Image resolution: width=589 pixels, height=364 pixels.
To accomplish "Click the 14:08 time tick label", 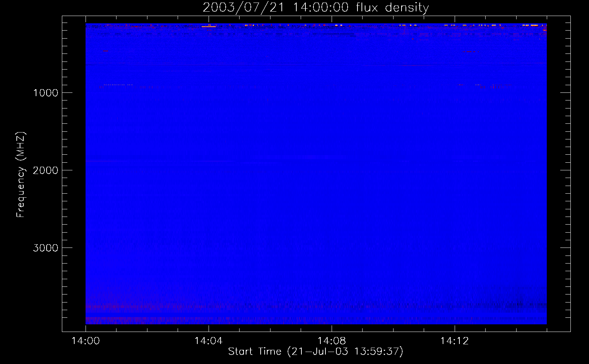I will point(332,341).
